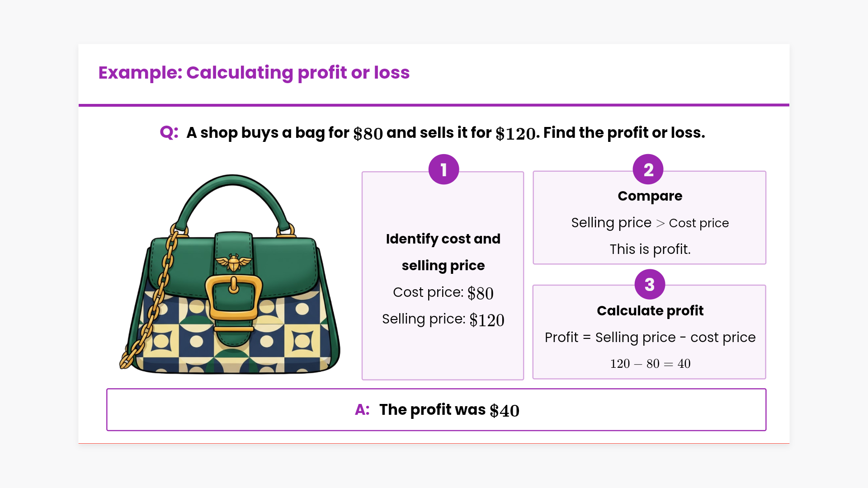
Task: Click the purple "Q:" question marker
Action: coord(169,132)
